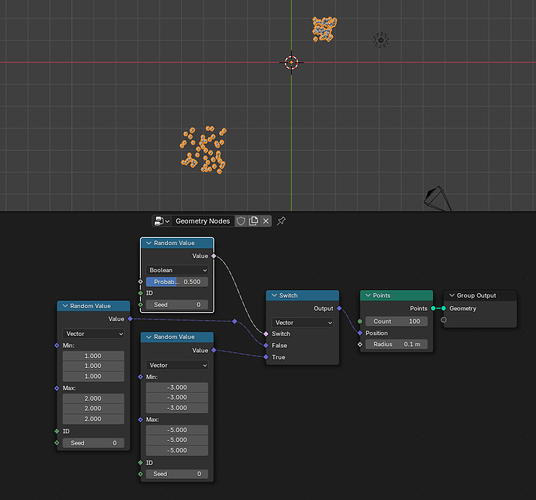This screenshot has height=500, width=536.
Task: Collapse the Switch node
Action: pyautogui.click(x=274, y=295)
